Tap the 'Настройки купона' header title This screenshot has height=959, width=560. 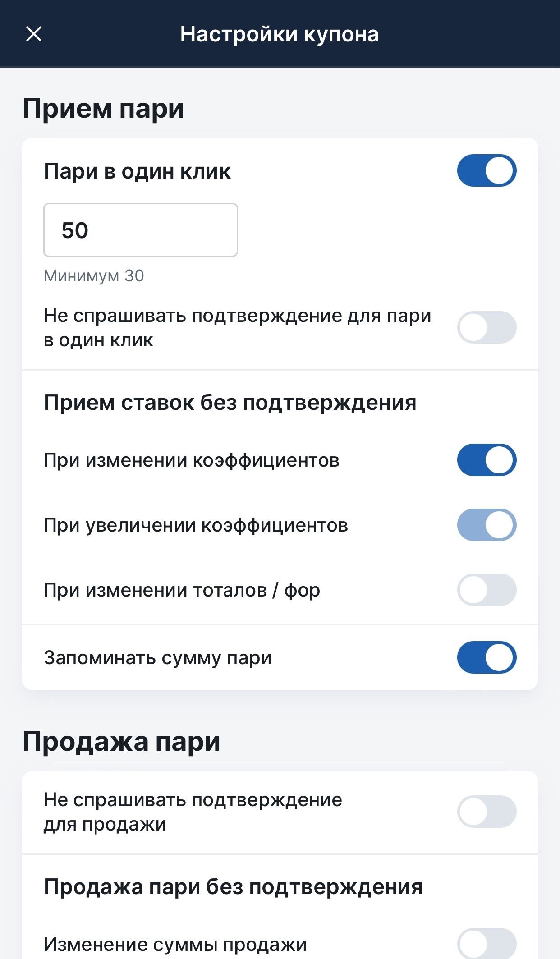click(280, 34)
